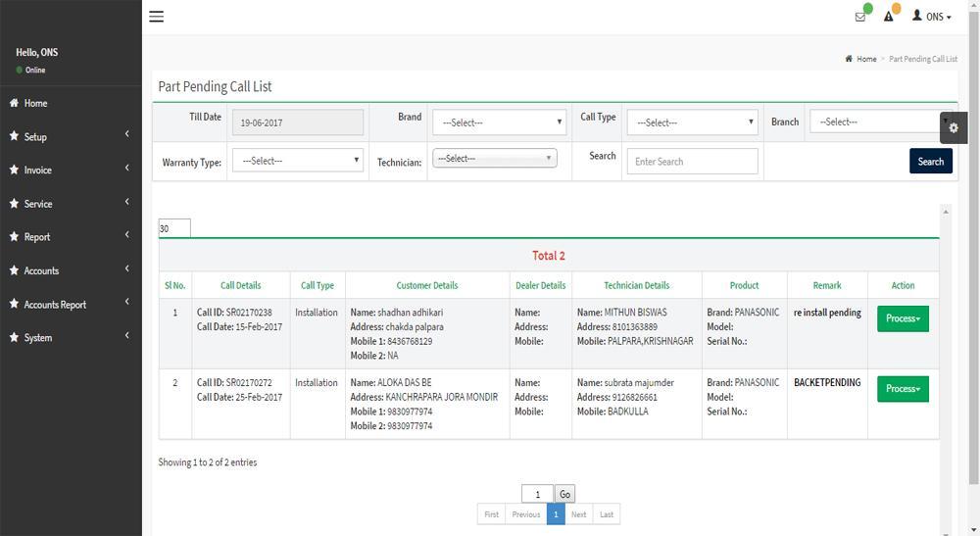Expand the Setup menu chevron
This screenshot has width=980, height=536.
point(126,134)
